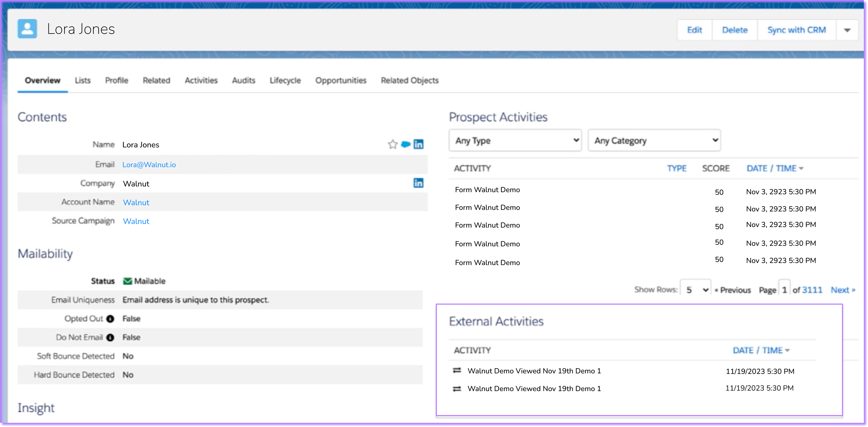The image size is (868, 427).
Task: Click the prospect avatar icon beside Lora Jones
Action: click(x=27, y=29)
